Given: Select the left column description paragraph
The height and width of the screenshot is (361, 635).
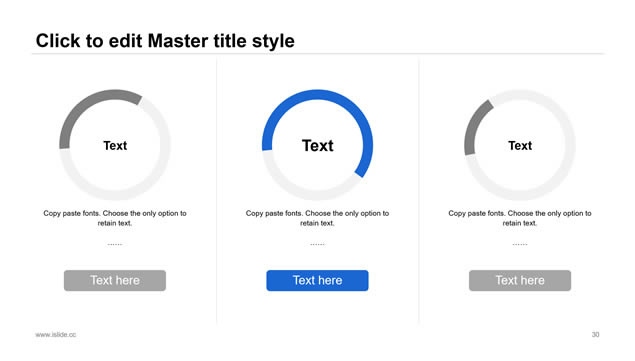Looking at the screenshot, I should point(115,218).
